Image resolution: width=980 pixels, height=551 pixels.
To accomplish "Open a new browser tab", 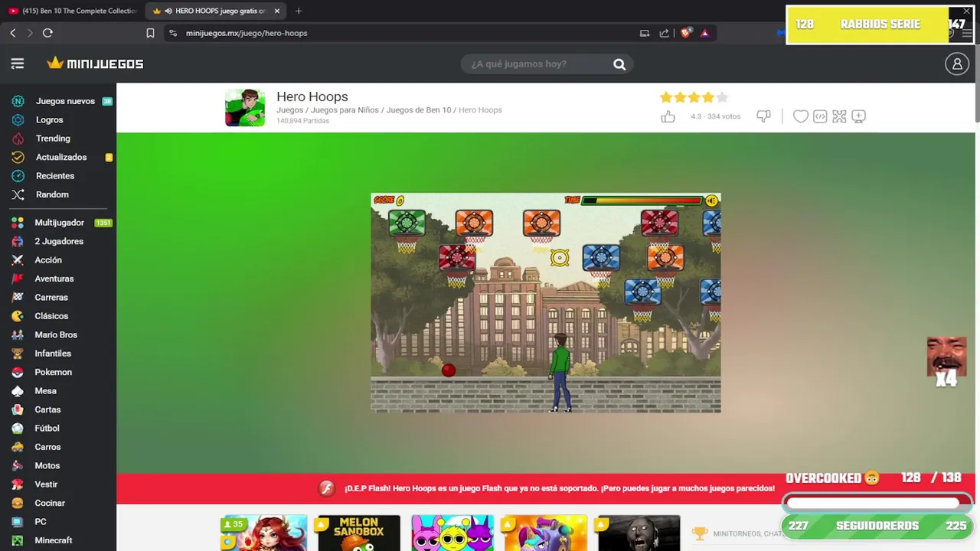I will pyautogui.click(x=299, y=11).
